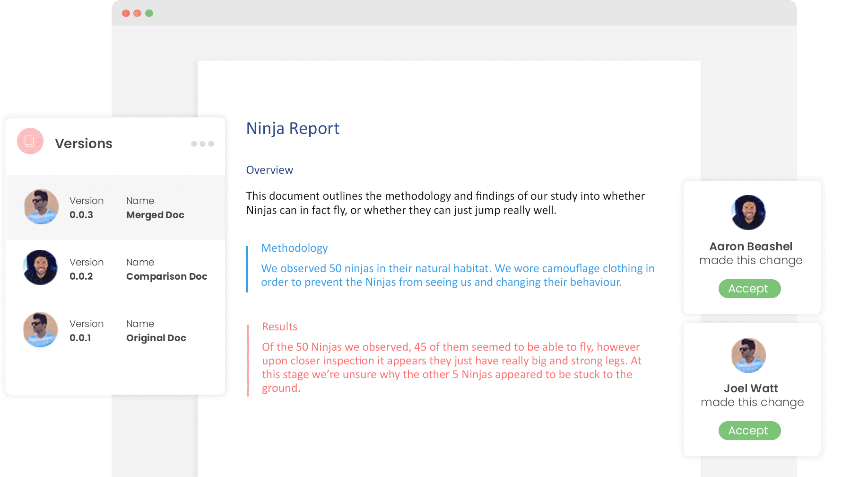Viewport: 868px width, 477px height.
Task: Select avatar for version 0.0.1 Original Doc
Action: click(40, 330)
